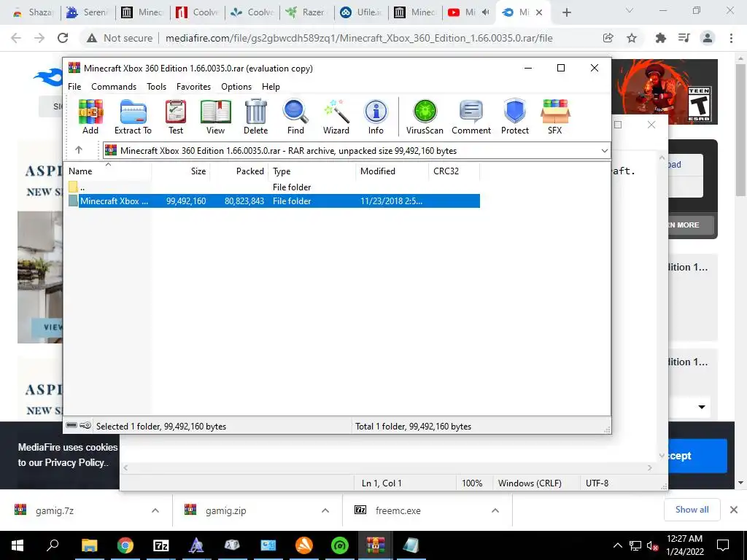Screen dimensions: 747x560
Task: Click the Protect shield icon
Action: coord(514,117)
